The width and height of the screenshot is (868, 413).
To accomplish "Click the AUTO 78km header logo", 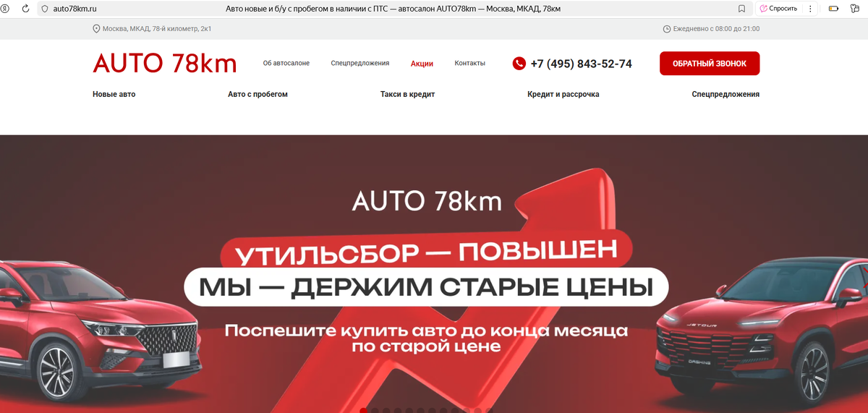I will click(165, 64).
